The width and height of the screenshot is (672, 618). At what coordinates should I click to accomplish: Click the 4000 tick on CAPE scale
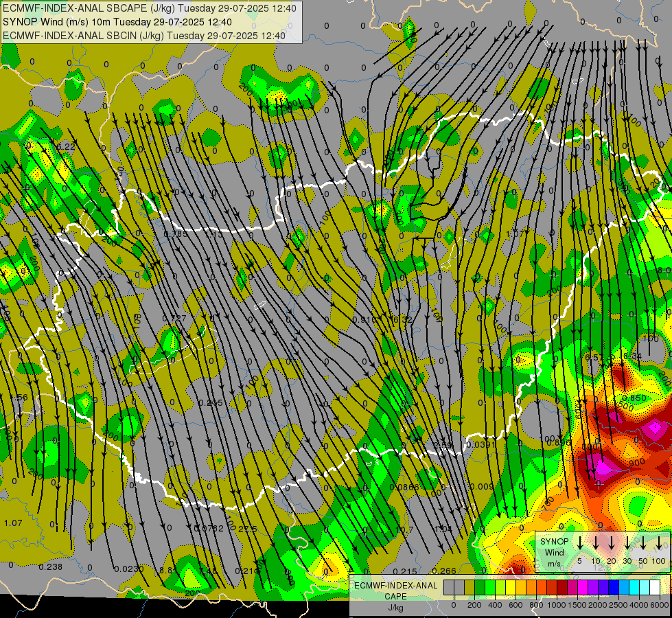pos(639,605)
